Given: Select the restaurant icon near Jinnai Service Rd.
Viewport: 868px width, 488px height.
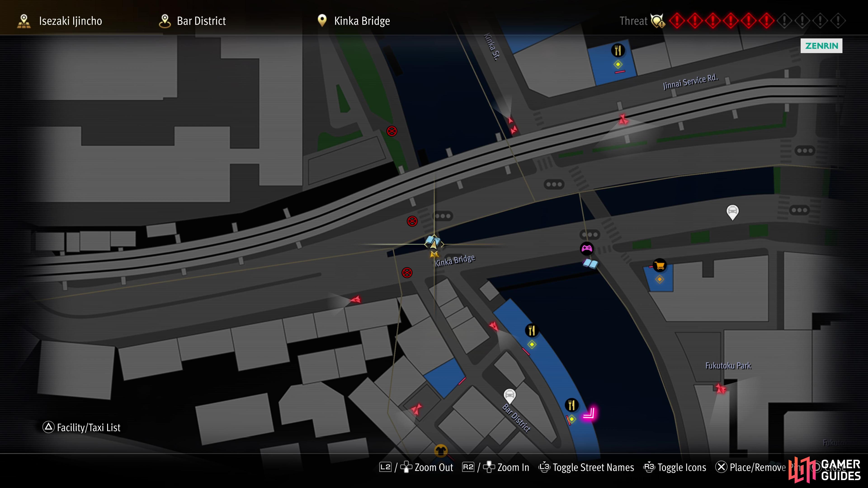Looking at the screenshot, I should pyautogui.click(x=618, y=51).
